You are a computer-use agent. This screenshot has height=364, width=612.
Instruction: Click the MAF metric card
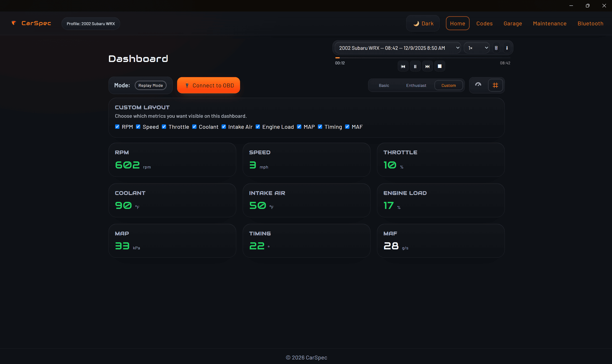(441, 241)
